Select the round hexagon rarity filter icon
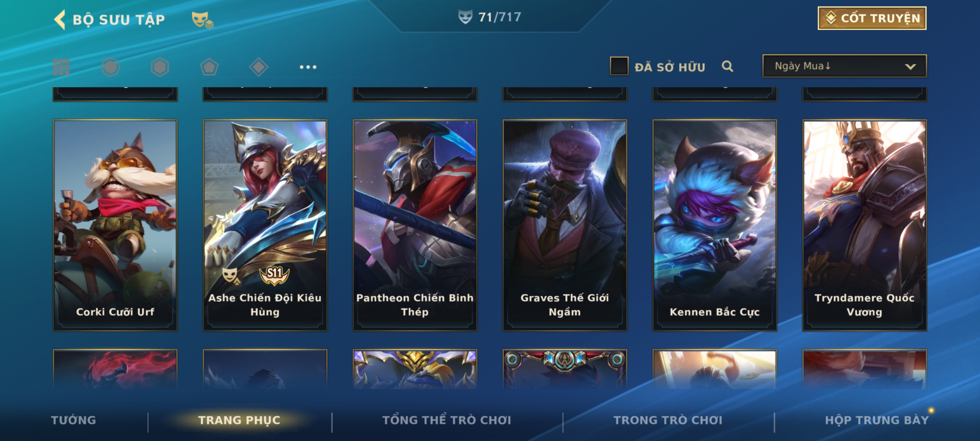The width and height of the screenshot is (980, 441). [x=111, y=67]
